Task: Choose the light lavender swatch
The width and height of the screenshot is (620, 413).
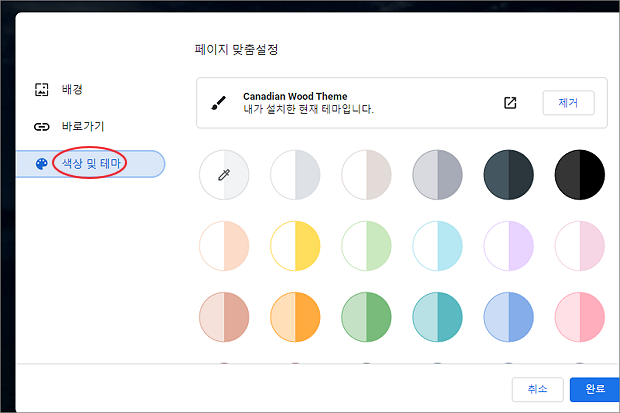Action: pos(508,246)
